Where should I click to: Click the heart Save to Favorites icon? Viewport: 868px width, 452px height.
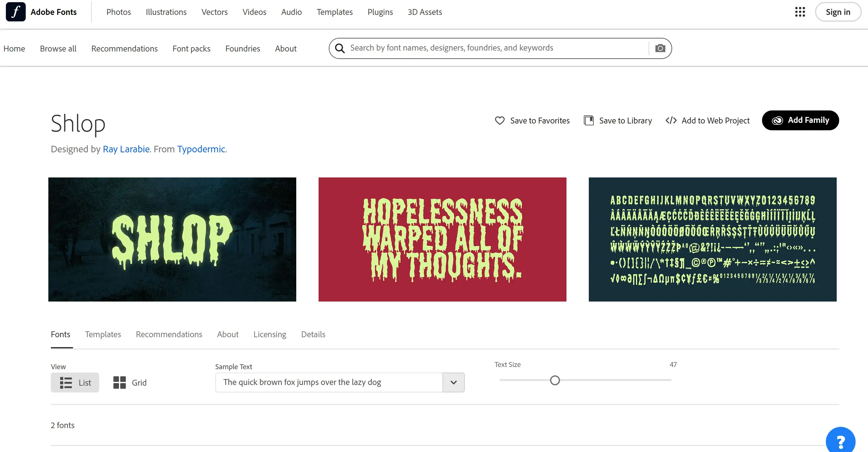(500, 120)
